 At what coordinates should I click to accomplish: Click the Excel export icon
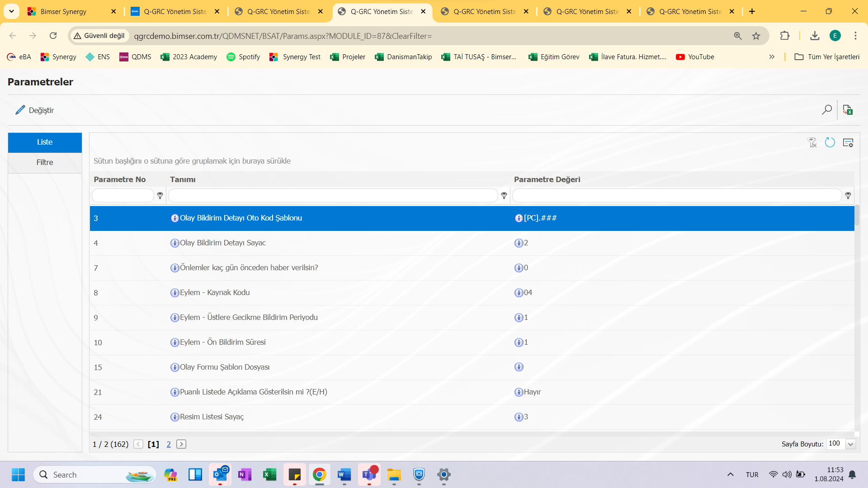(x=848, y=110)
